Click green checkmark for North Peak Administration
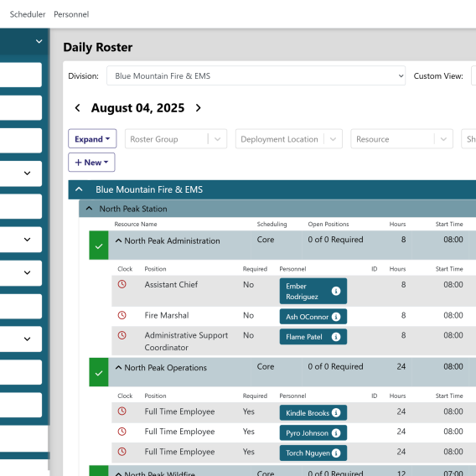The image size is (476, 476). pos(99,246)
